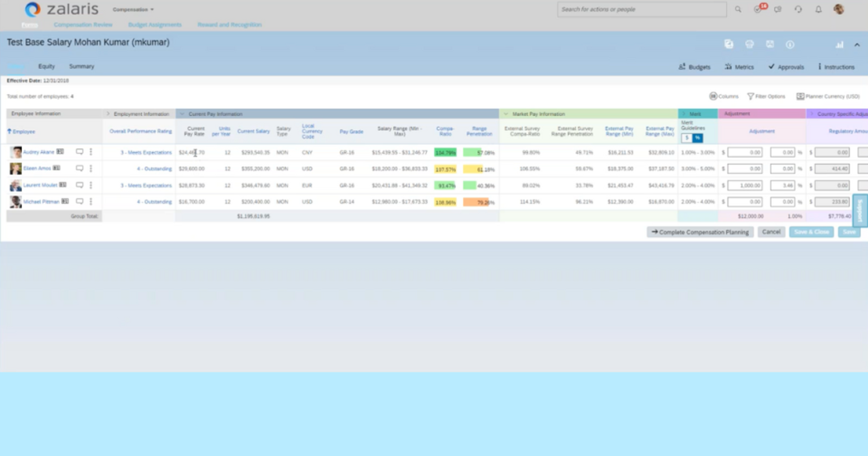
Task: Open comment bubble for Audrey Akane
Action: pyautogui.click(x=80, y=152)
